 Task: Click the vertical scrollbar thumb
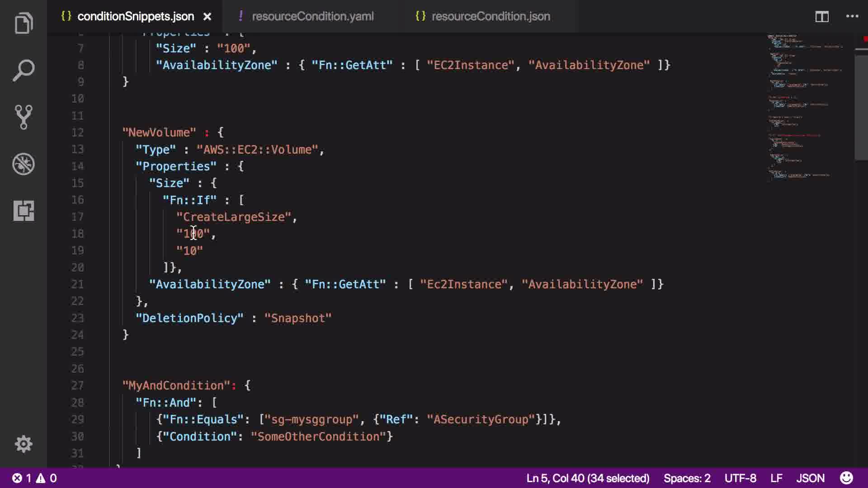861,106
